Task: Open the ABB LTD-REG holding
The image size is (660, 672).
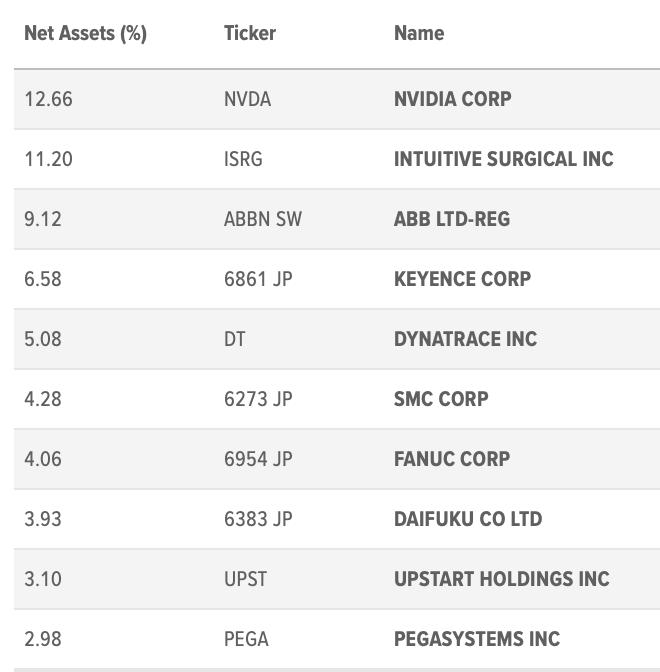Action: (452, 219)
